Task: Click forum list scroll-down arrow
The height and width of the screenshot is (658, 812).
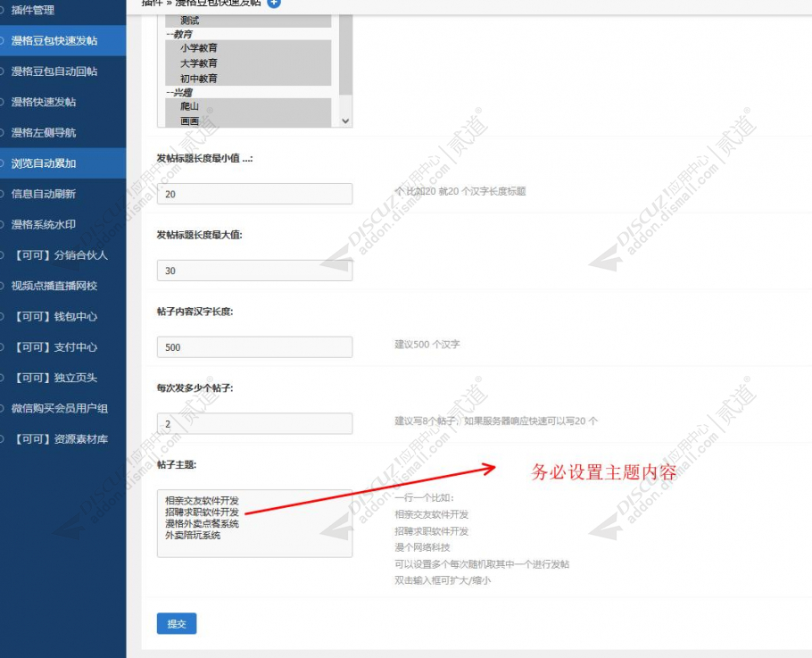Action: (345, 121)
